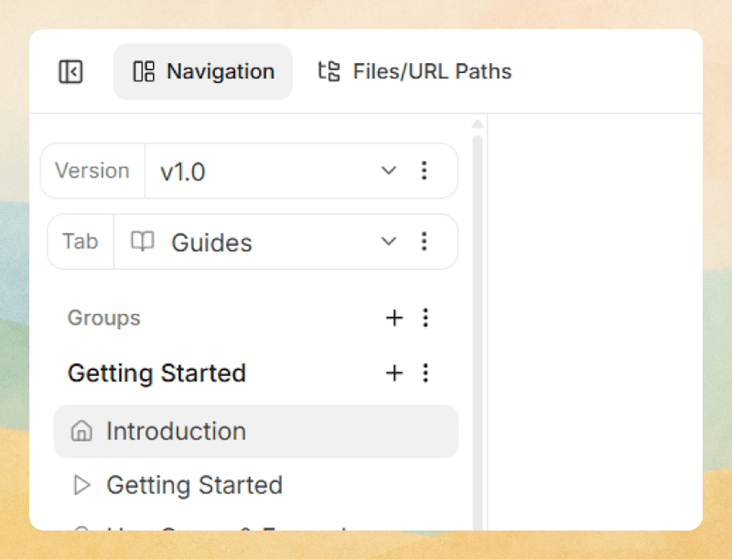Click the Navigation layout icon
732x560 pixels.
143,71
